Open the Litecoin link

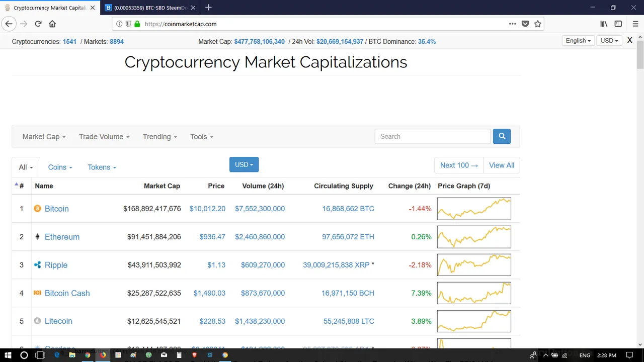tap(58, 321)
